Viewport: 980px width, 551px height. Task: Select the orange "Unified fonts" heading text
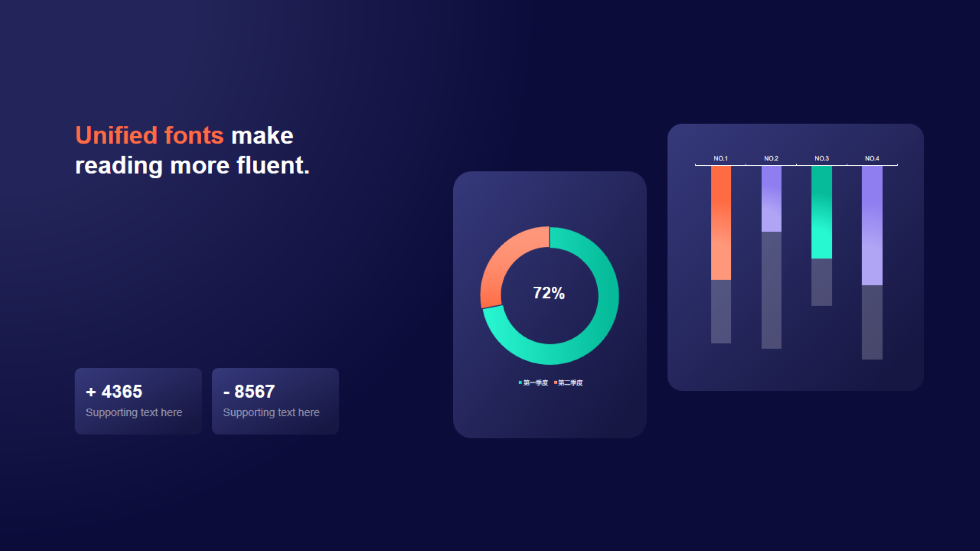150,136
